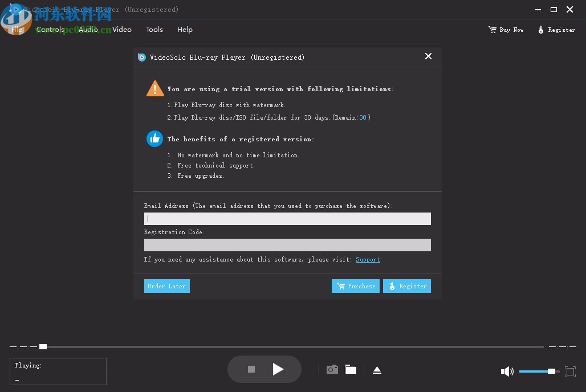586x392 pixels.
Task: Click the Order Later button
Action: tap(167, 286)
